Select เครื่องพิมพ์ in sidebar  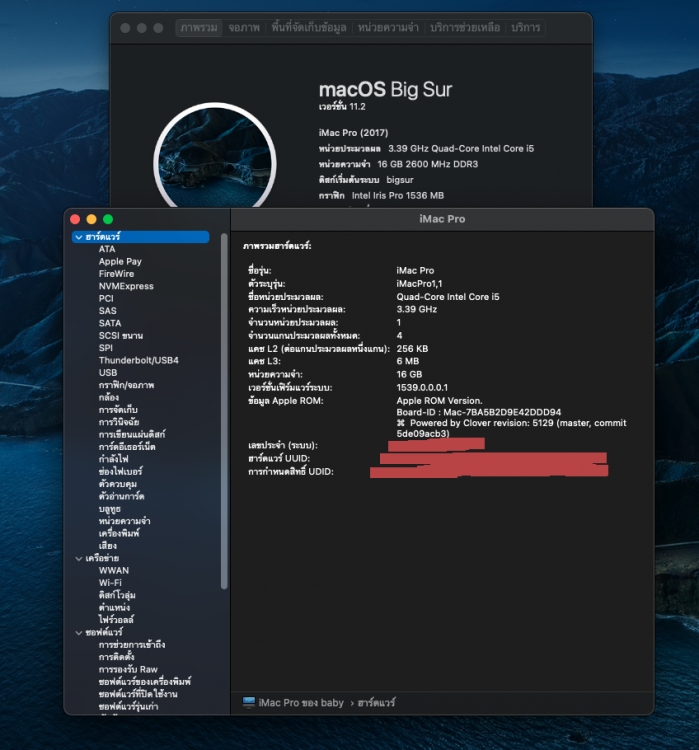[x=119, y=533]
